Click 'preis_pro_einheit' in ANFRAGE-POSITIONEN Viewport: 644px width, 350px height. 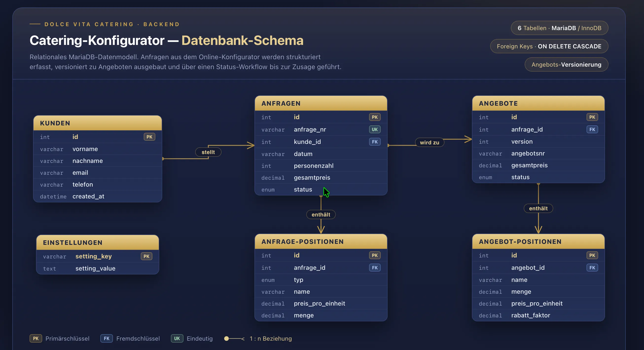coord(321,303)
